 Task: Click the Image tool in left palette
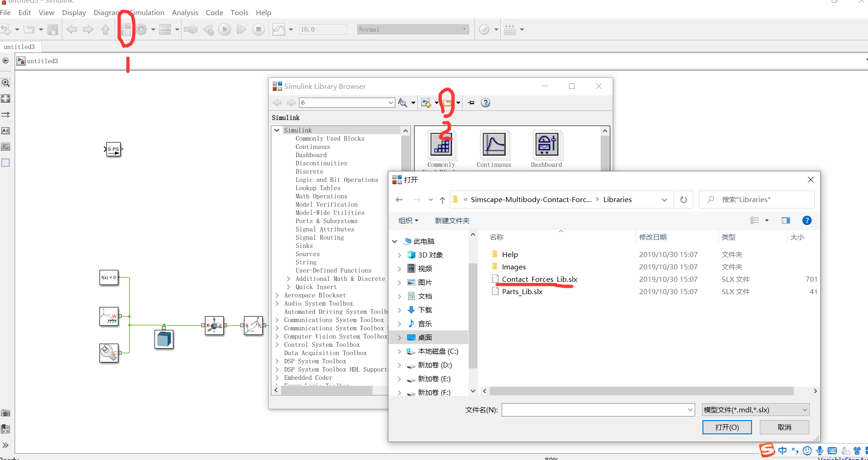pos(6,147)
